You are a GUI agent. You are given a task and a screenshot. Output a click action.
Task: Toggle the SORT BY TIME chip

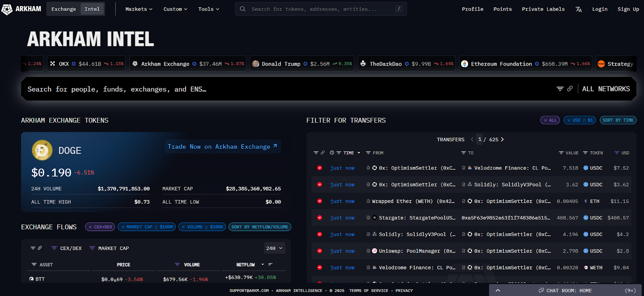[618, 120]
